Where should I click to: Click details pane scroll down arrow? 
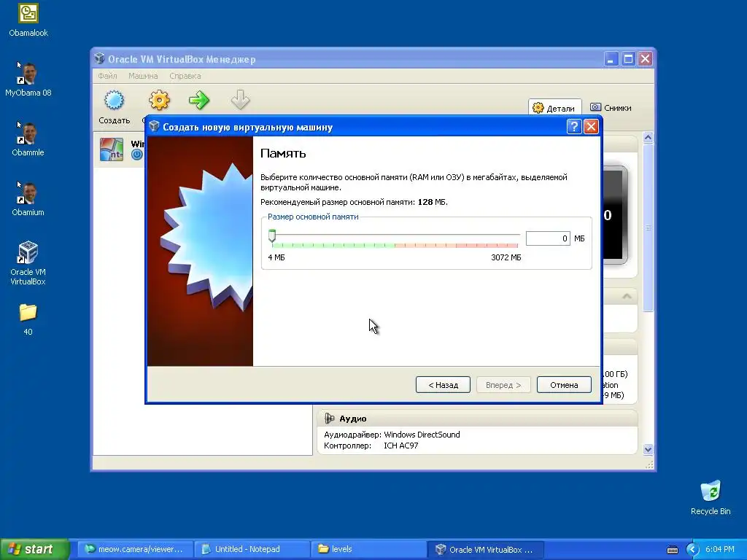pos(648,449)
